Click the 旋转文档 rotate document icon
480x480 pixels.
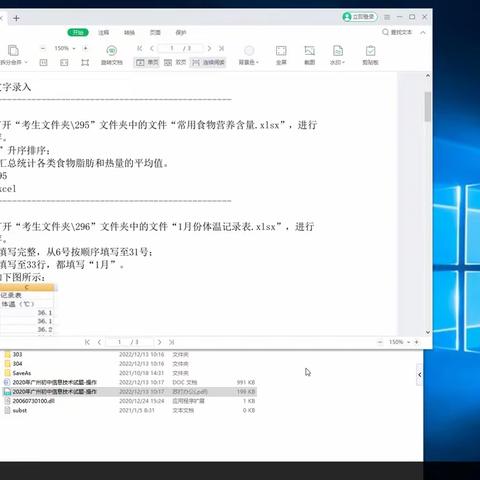[x=112, y=51]
